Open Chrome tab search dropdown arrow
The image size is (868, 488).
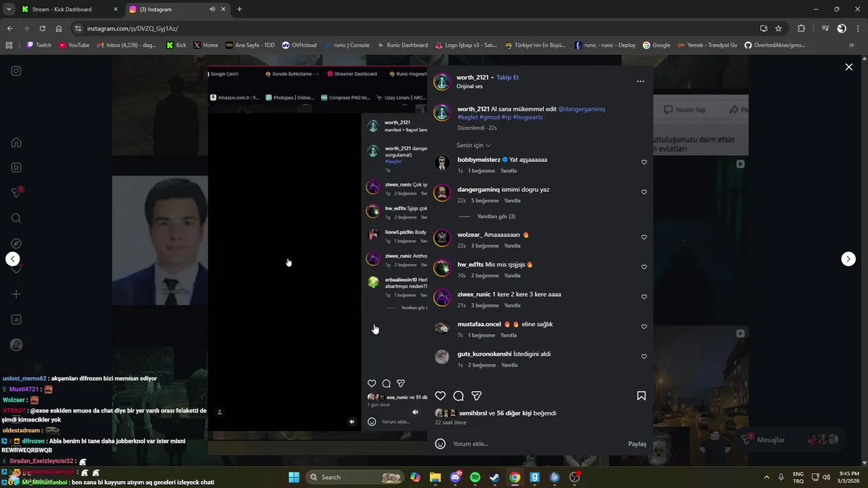click(9, 9)
